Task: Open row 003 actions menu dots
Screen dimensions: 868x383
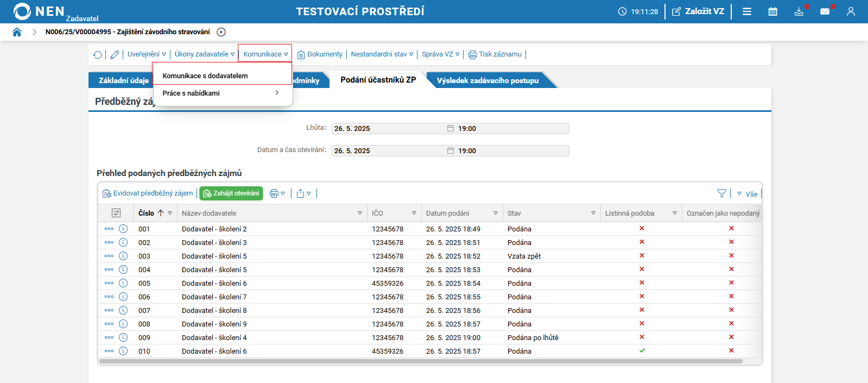Action: pos(109,256)
